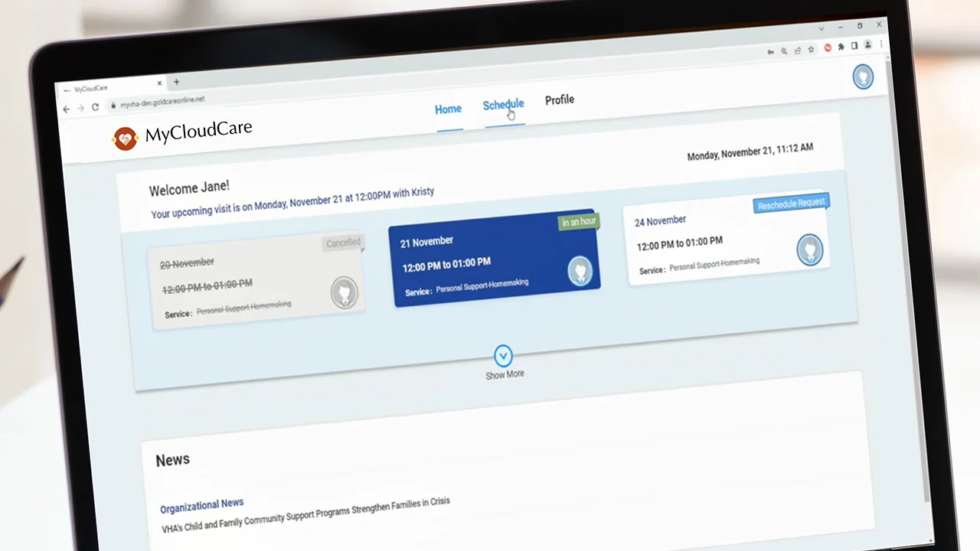Toggle the browser side panel icon
This screenshot has width=980, height=551.
coord(854,47)
